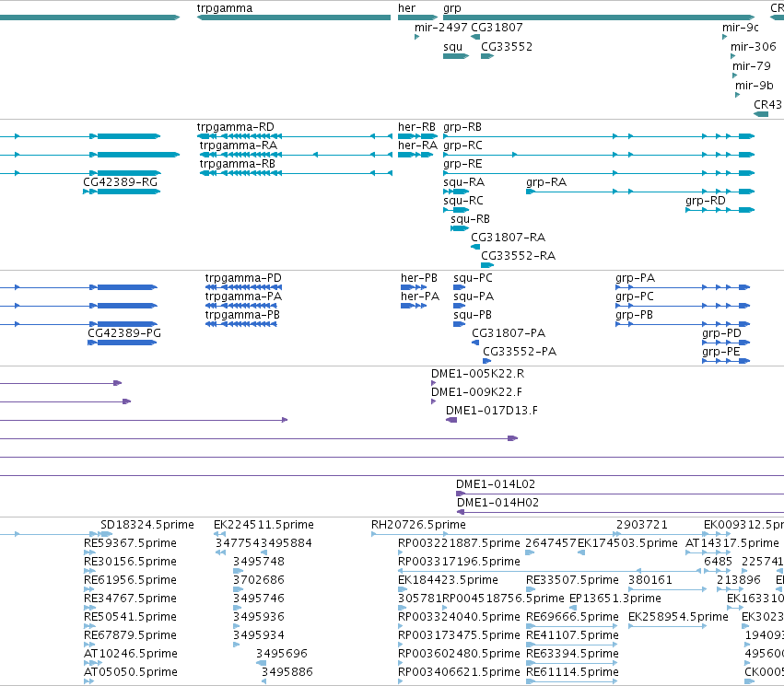The image size is (784, 686).
Task: Select the grp gene label
Action: (452, 8)
